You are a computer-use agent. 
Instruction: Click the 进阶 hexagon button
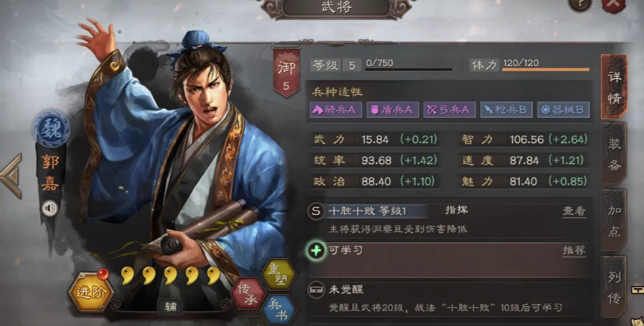click(x=90, y=291)
